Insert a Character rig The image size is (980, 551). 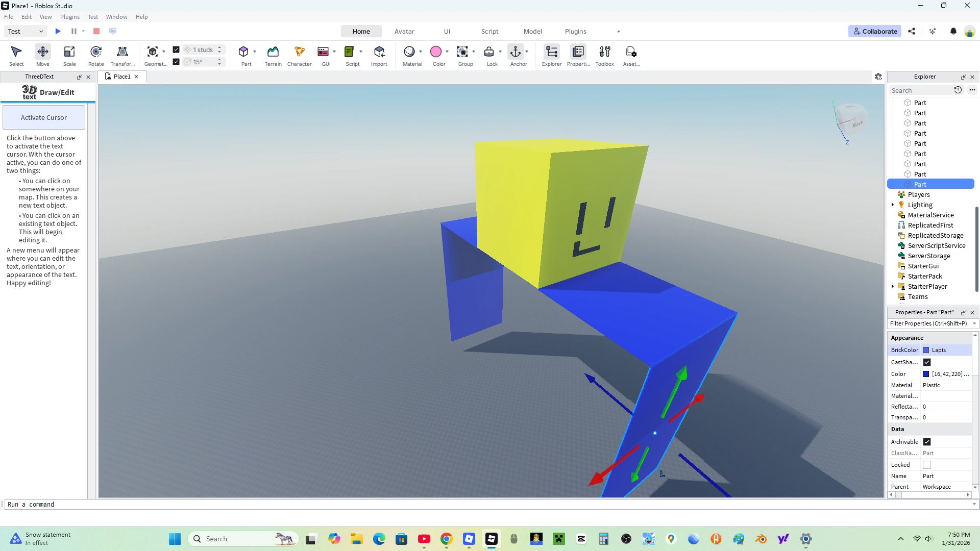(299, 52)
